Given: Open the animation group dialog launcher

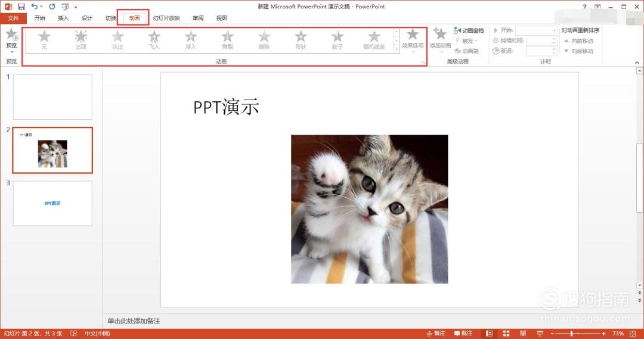Looking at the screenshot, I should point(423,63).
